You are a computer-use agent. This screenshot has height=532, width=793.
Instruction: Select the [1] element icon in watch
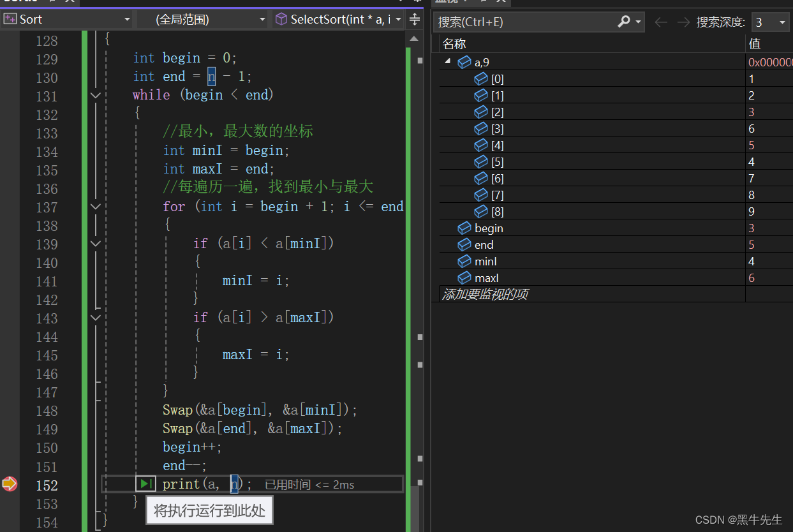[x=481, y=96]
